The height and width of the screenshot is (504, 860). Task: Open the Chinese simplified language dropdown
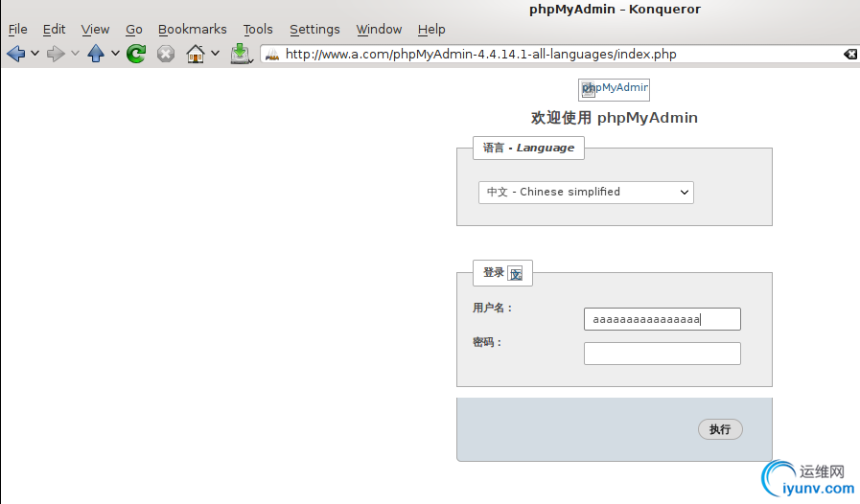point(587,193)
